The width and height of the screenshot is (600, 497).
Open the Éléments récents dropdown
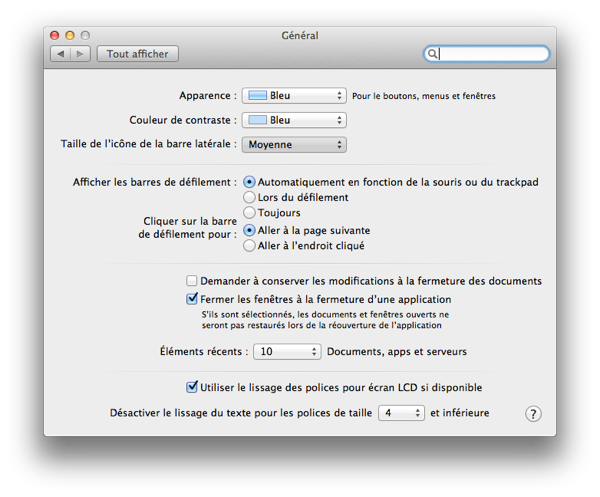click(x=286, y=352)
